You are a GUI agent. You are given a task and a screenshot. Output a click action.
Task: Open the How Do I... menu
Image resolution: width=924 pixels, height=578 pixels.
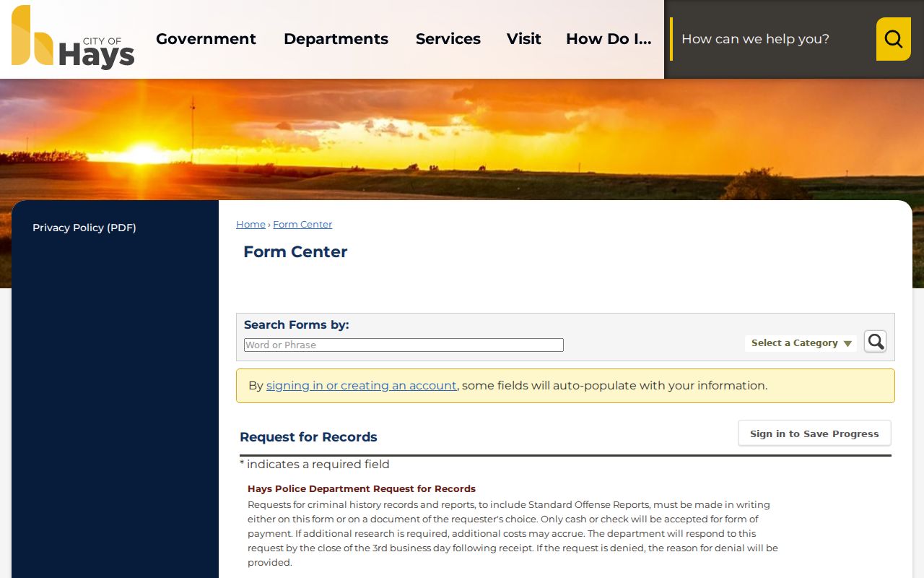[x=609, y=39]
